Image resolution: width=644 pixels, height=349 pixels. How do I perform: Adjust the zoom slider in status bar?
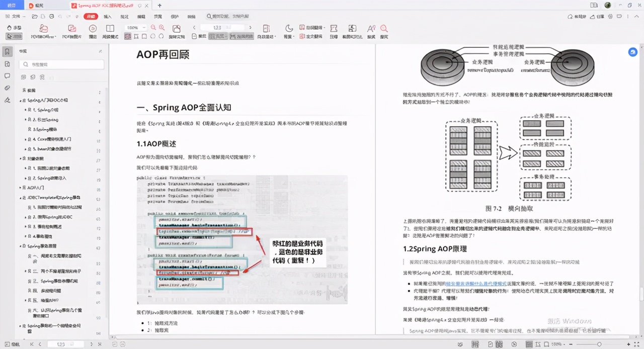[x=599, y=343]
